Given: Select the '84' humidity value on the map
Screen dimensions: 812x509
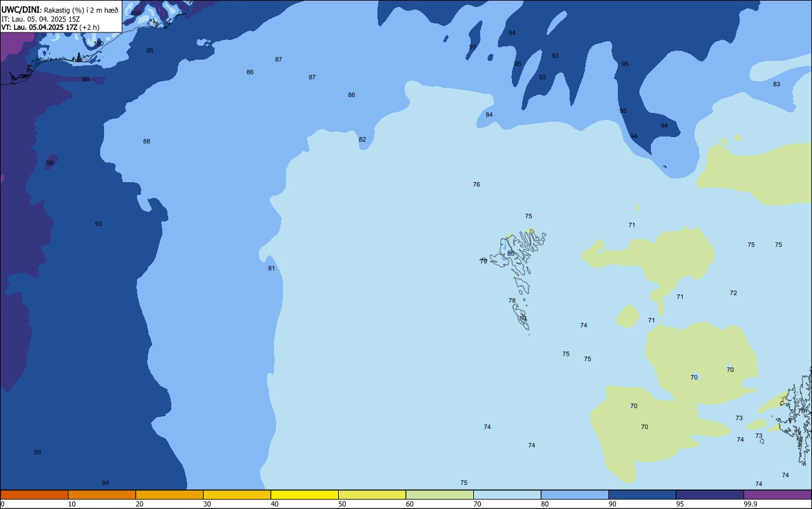Looking at the screenshot, I should coord(489,115).
